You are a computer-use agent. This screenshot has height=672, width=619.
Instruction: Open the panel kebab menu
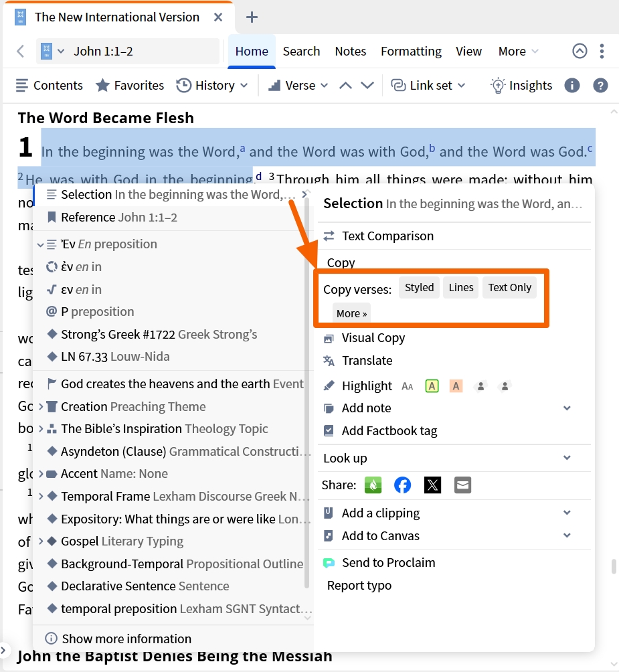[602, 51]
